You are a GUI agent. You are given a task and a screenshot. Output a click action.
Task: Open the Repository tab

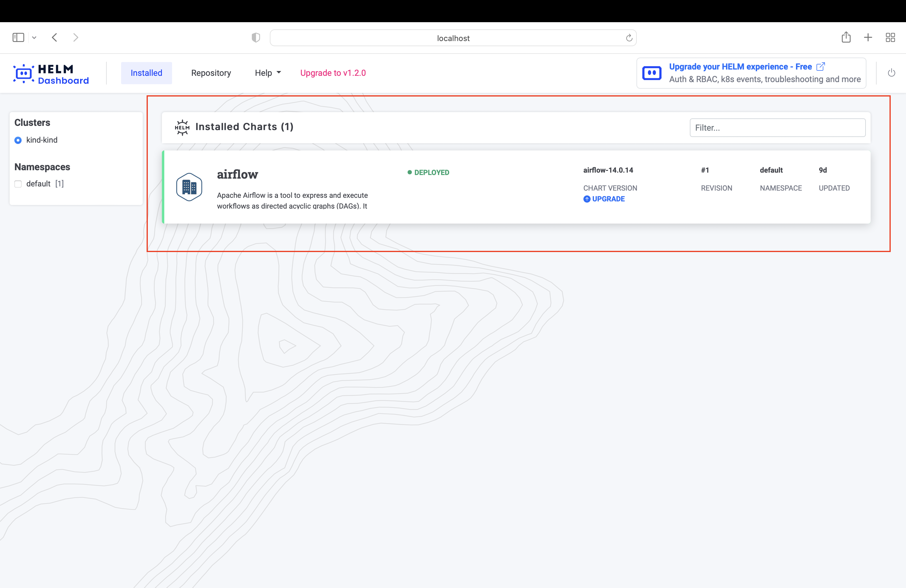[211, 73]
